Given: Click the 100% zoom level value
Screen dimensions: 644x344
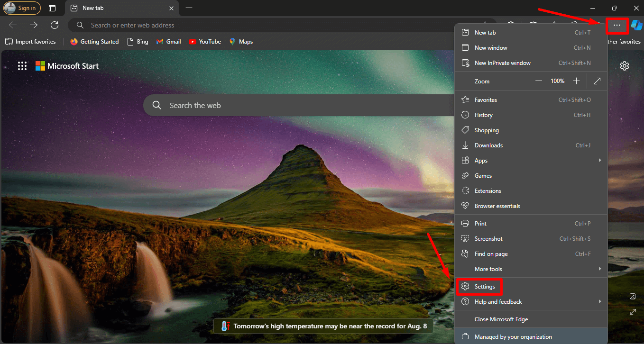Looking at the screenshot, I should point(558,81).
